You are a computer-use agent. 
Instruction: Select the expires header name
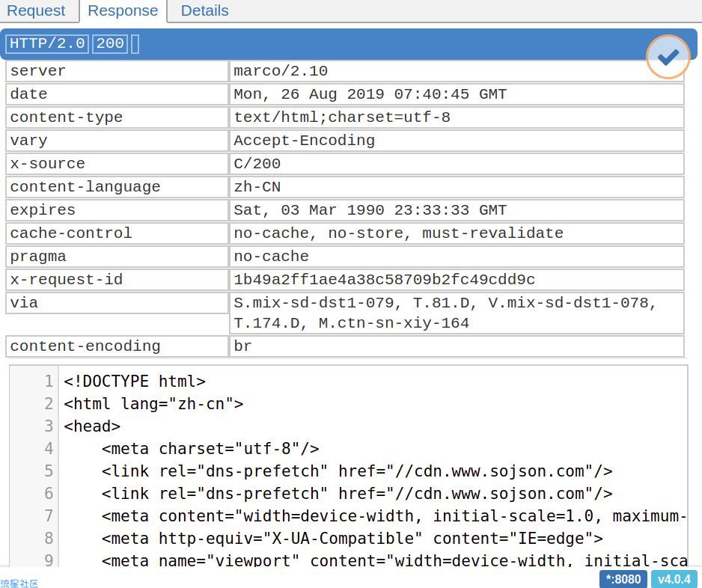coord(117,210)
